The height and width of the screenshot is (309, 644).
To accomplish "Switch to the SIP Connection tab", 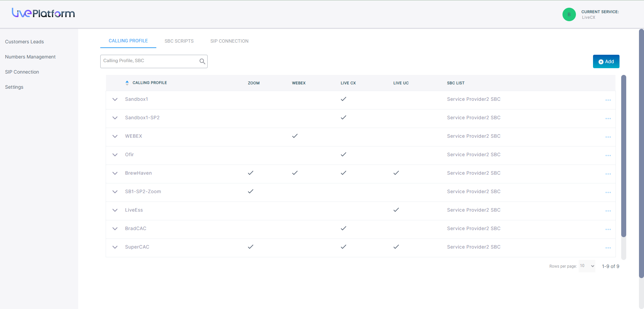I will [x=229, y=41].
